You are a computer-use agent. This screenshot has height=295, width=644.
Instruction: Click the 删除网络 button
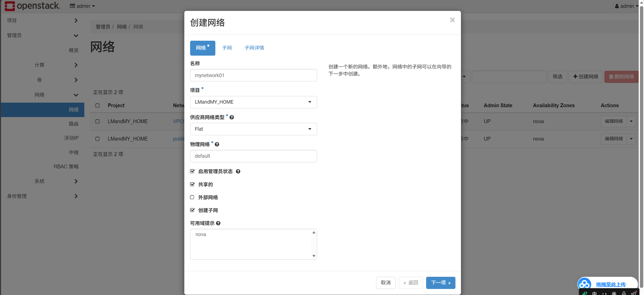pos(621,77)
